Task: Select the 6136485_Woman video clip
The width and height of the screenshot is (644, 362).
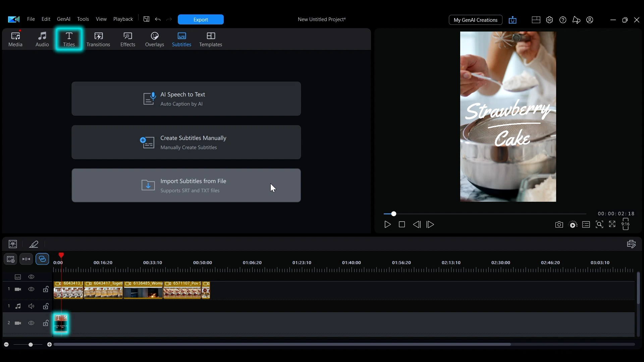Action: tap(143, 290)
